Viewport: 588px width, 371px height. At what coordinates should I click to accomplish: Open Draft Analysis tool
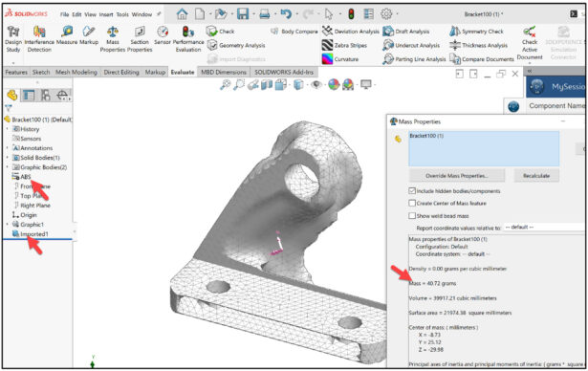click(x=406, y=32)
